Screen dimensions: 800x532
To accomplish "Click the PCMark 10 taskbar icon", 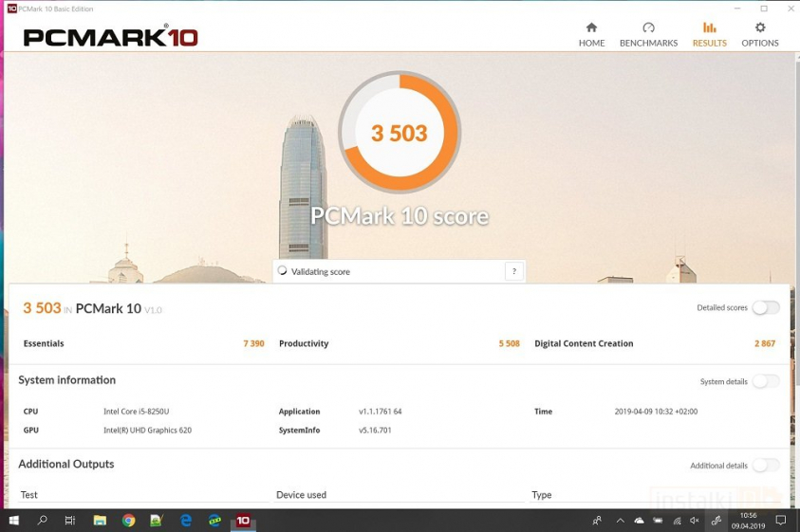I will pyautogui.click(x=243, y=521).
